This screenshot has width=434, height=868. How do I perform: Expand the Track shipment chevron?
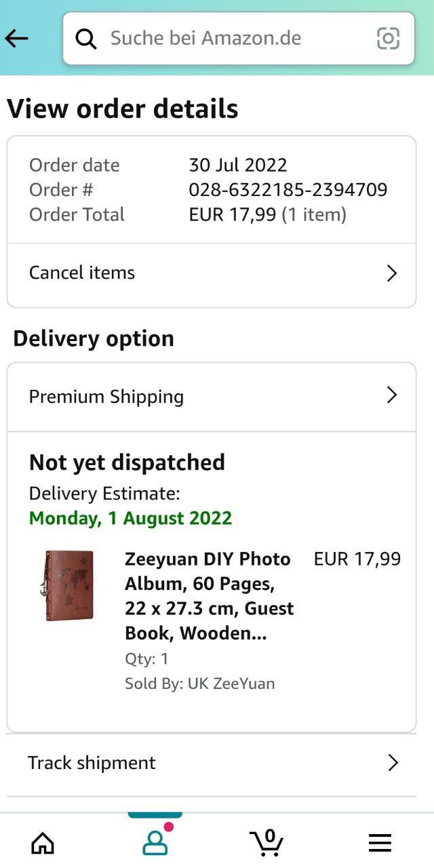(393, 763)
